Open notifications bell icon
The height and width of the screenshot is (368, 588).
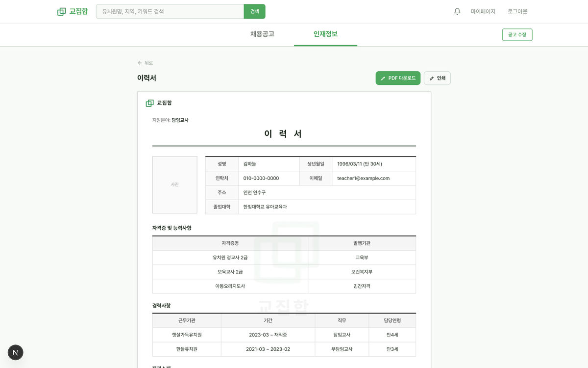click(x=457, y=11)
